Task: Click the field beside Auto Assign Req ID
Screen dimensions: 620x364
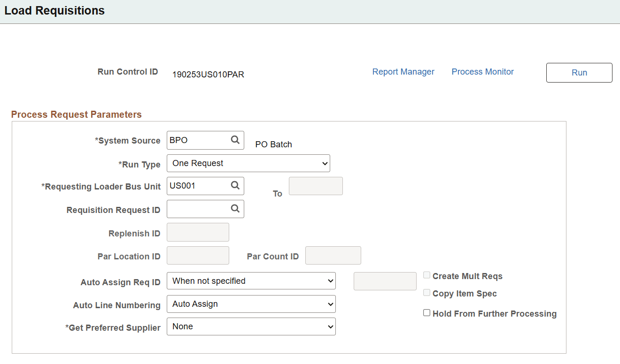Action: pyautogui.click(x=385, y=281)
